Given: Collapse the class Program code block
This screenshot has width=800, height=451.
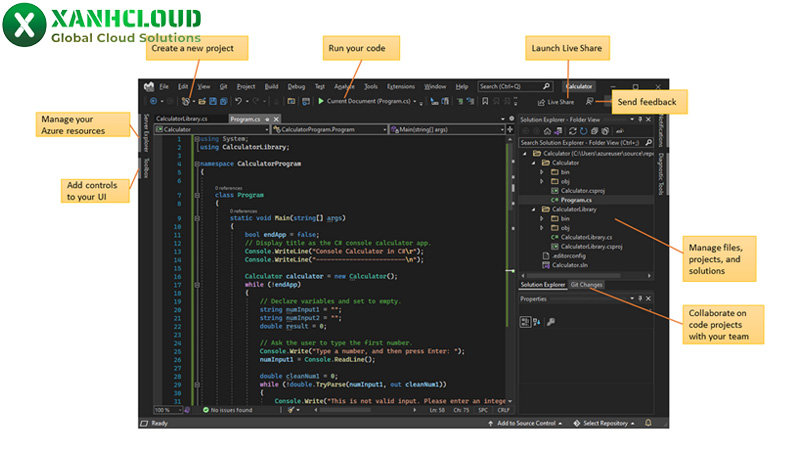Looking at the screenshot, I should coord(197,195).
